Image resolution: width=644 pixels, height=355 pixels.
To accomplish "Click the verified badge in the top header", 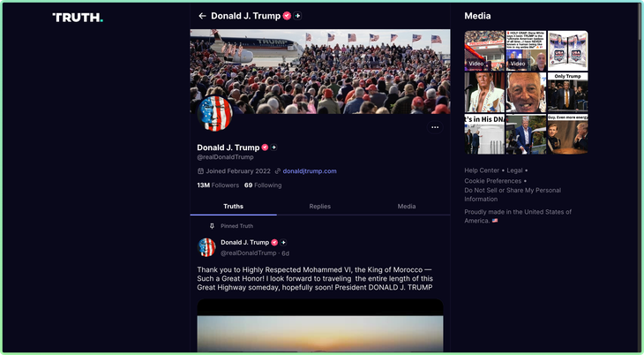I will pos(287,16).
